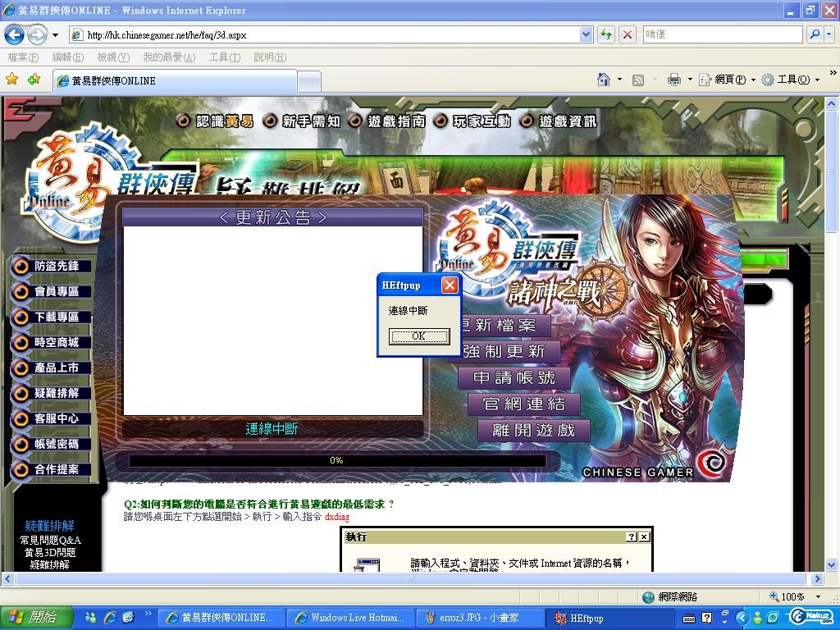Open the 檔案(F) menu

click(x=23, y=57)
